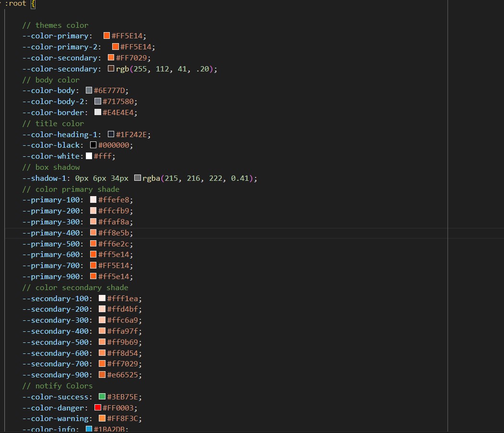Image resolution: width=504 pixels, height=433 pixels.
Task: Open the --color-body #6E777D swatch
Action: tap(89, 91)
